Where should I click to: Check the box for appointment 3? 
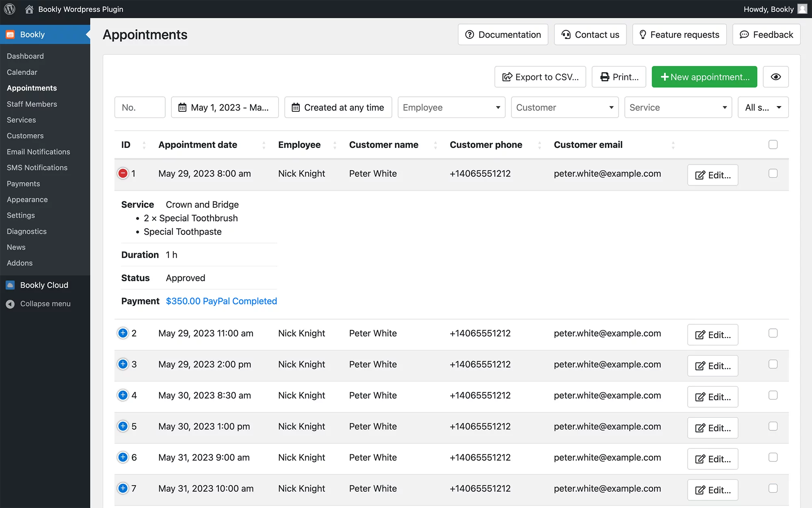tap(773, 364)
